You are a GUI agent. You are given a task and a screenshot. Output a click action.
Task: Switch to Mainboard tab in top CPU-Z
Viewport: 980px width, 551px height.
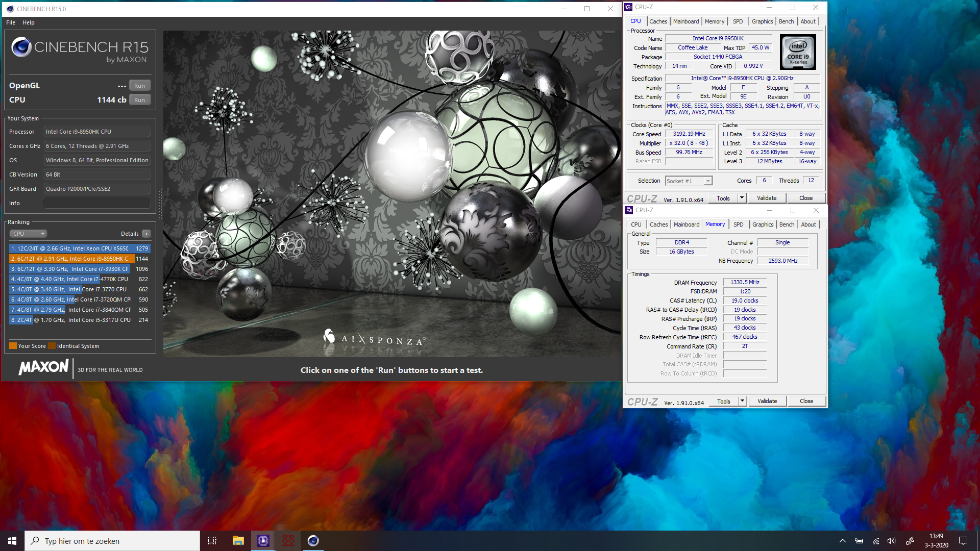coord(686,21)
